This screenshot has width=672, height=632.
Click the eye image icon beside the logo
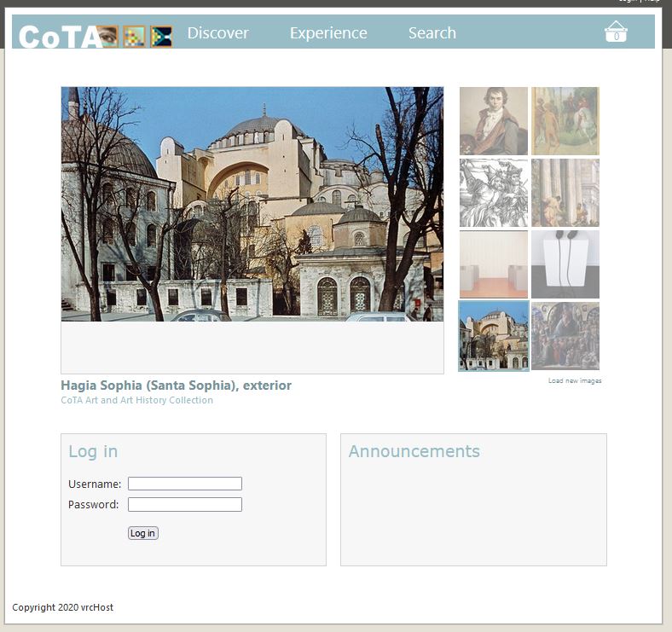107,37
